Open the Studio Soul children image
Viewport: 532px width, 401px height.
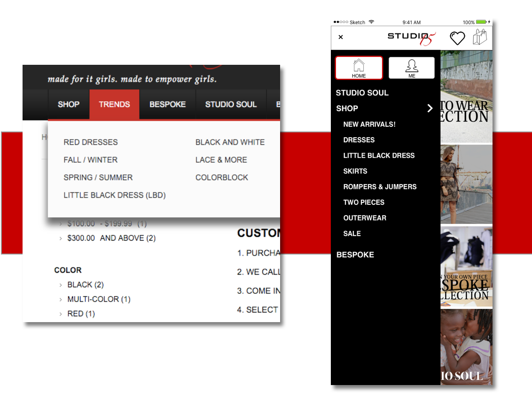tap(467, 347)
